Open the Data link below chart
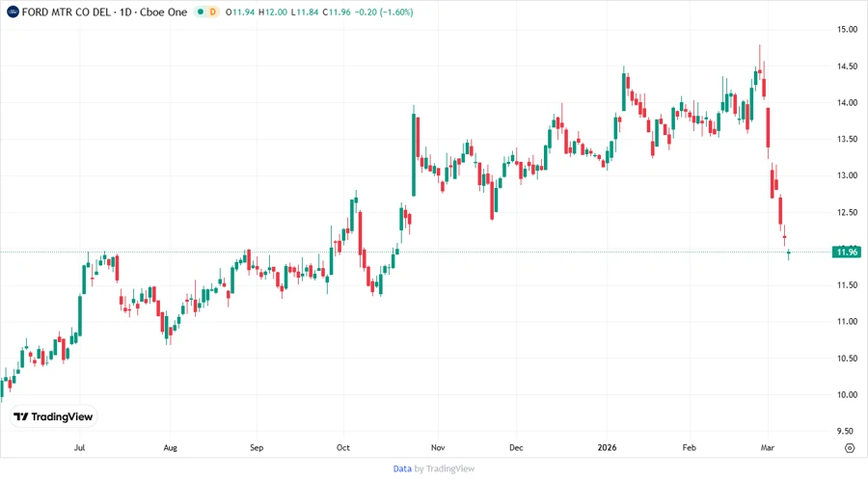This screenshot has height=480, width=868. coord(402,468)
